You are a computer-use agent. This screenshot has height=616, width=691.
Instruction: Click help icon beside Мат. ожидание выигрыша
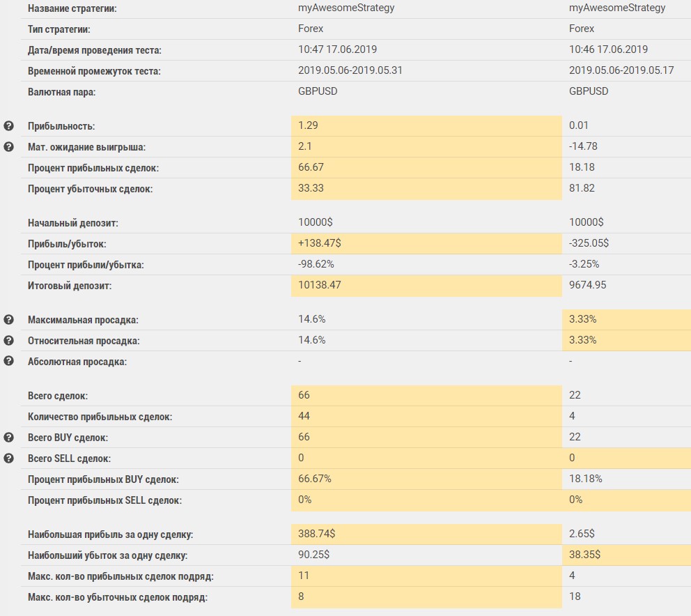(9, 147)
